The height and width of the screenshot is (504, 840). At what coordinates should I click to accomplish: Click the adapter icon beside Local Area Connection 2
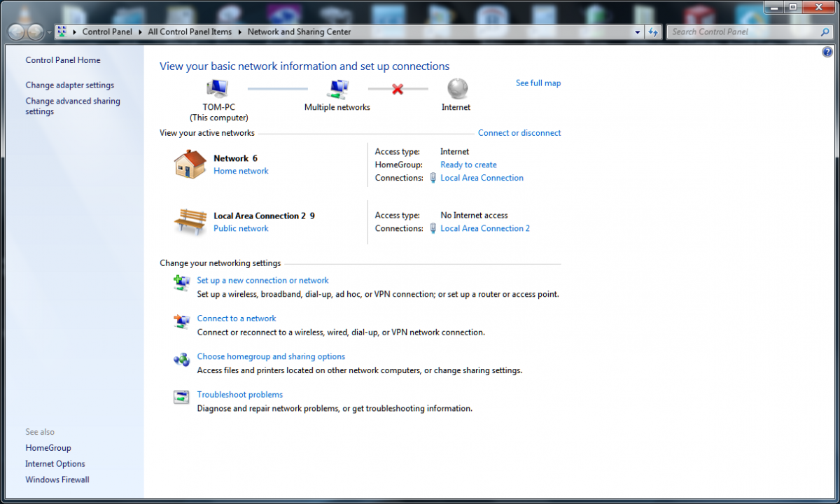coord(433,228)
